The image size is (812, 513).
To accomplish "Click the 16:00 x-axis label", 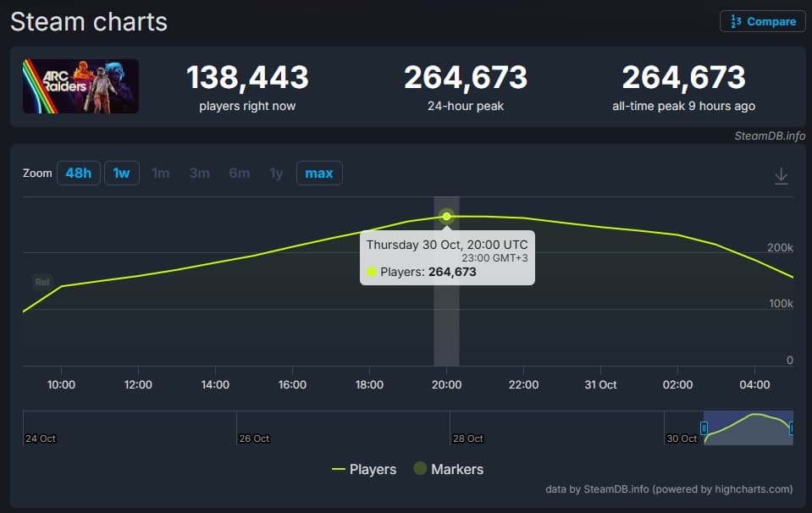I will pos(292,384).
